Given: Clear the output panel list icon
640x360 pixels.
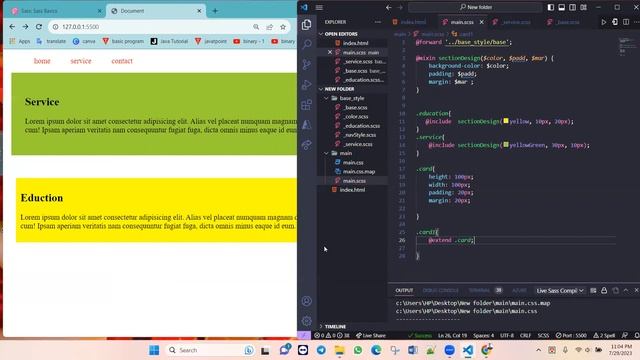Looking at the screenshot, I should (x=593, y=291).
